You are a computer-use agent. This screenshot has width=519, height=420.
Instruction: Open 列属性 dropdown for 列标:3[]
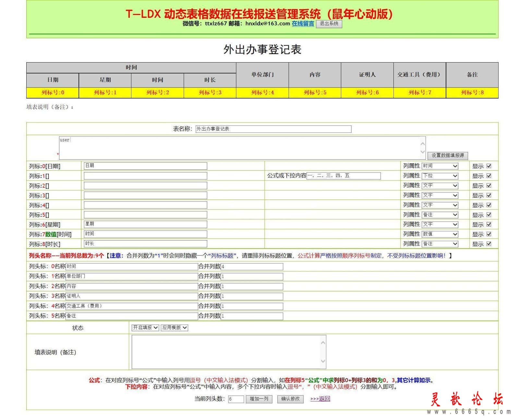pyautogui.click(x=440, y=195)
